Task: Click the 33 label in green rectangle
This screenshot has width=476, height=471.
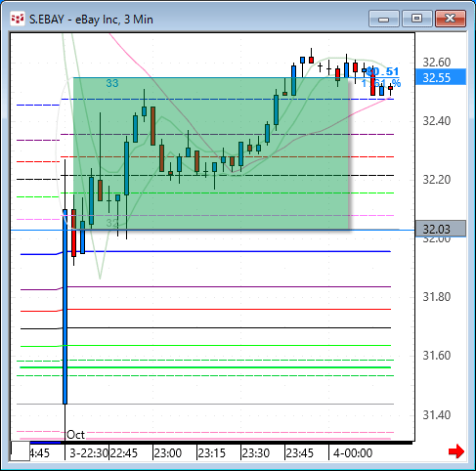Action: pyautogui.click(x=112, y=83)
